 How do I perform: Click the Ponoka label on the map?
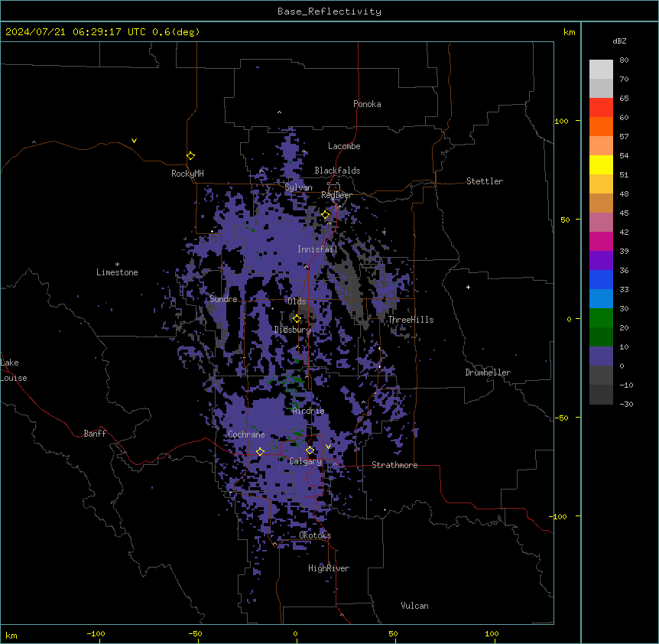click(x=367, y=104)
